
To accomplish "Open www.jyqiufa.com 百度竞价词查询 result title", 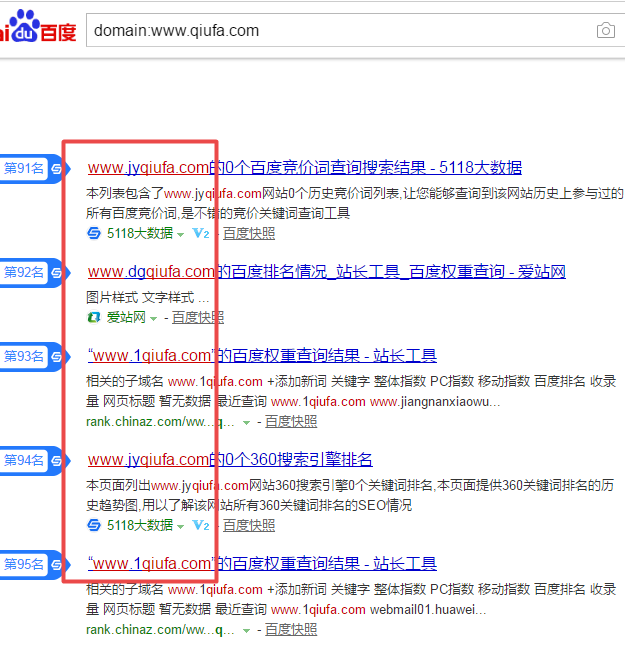I will click(x=305, y=167).
